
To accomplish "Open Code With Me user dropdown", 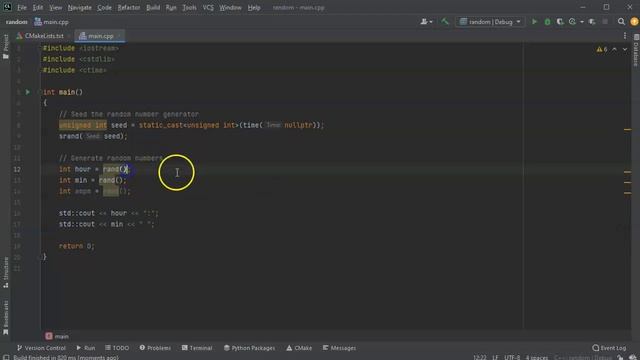I will click(x=427, y=22).
